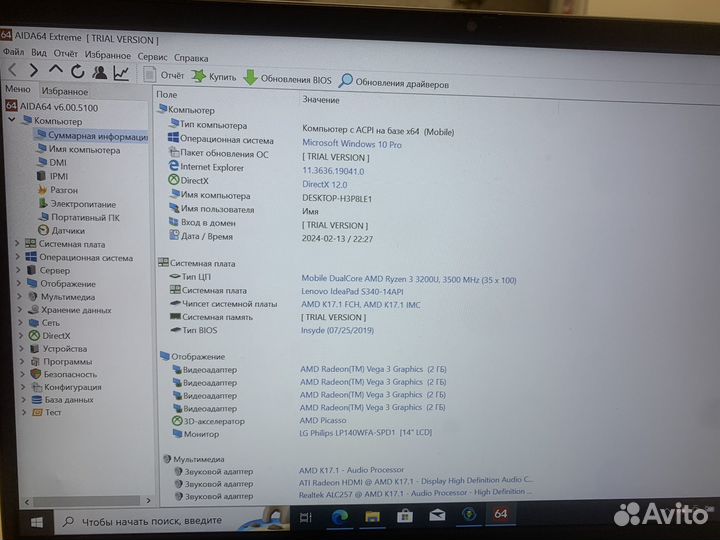
Task: Select Суммарная информация tree item
Action: tap(91, 135)
